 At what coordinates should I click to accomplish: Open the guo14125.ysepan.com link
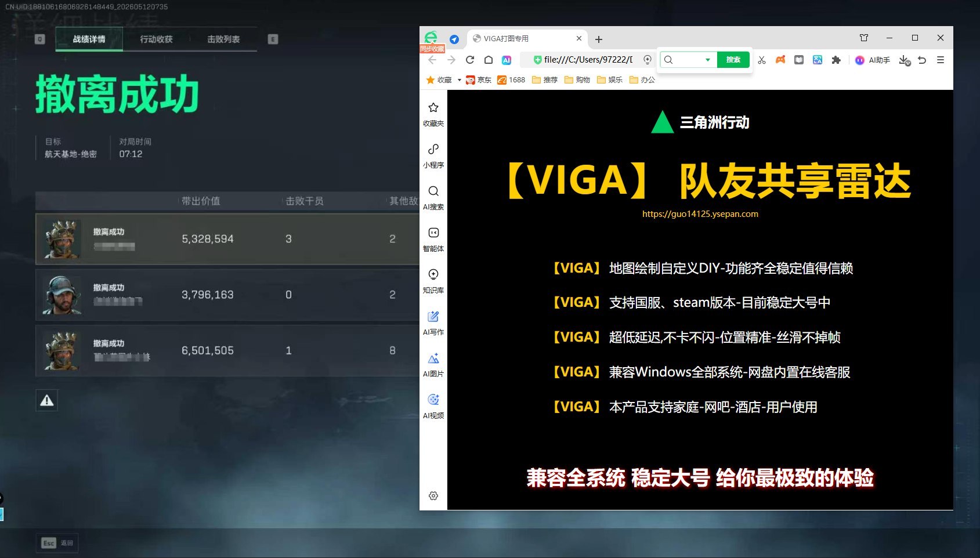[x=700, y=214]
